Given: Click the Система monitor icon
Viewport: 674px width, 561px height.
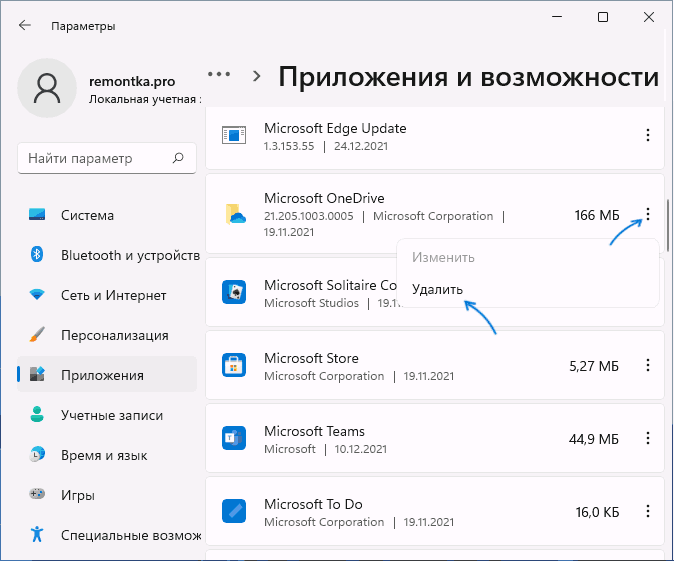Looking at the screenshot, I should (x=37, y=214).
